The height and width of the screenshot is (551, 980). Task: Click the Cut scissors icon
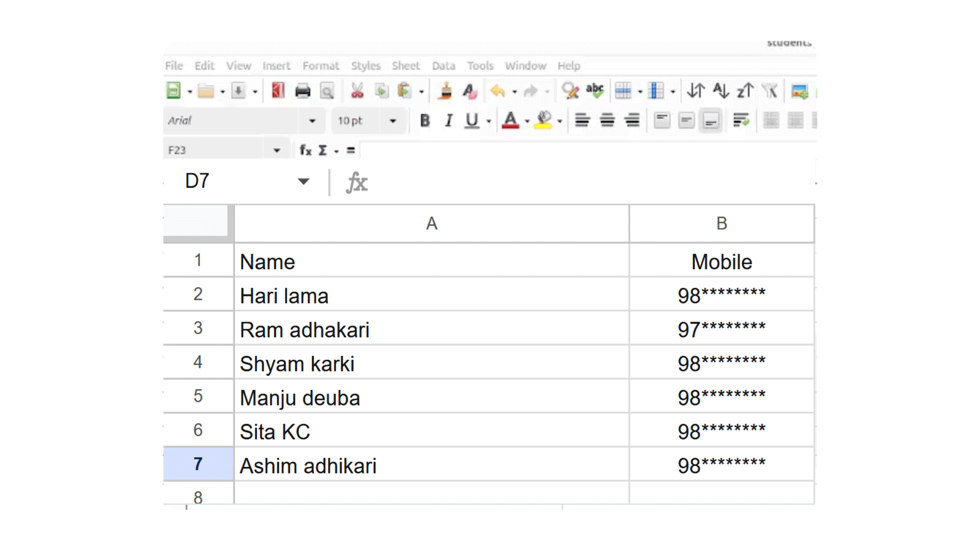coord(357,91)
